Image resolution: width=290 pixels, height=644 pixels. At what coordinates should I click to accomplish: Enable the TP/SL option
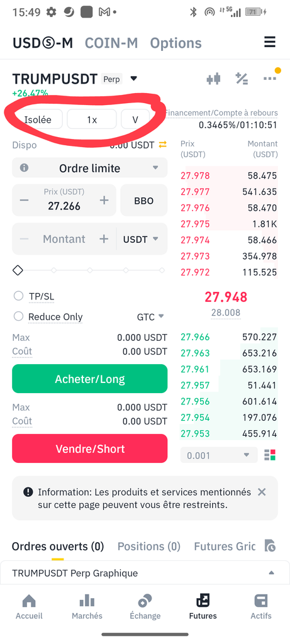click(18, 296)
